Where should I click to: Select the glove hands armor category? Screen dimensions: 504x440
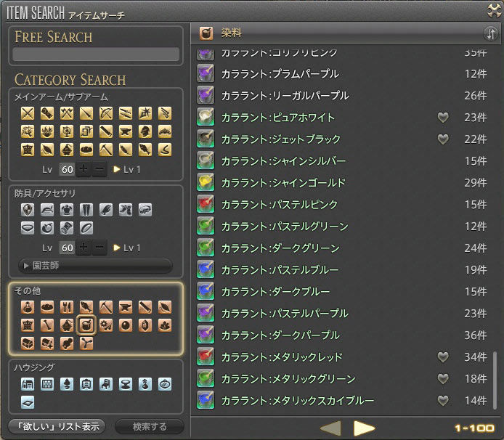[106, 210]
